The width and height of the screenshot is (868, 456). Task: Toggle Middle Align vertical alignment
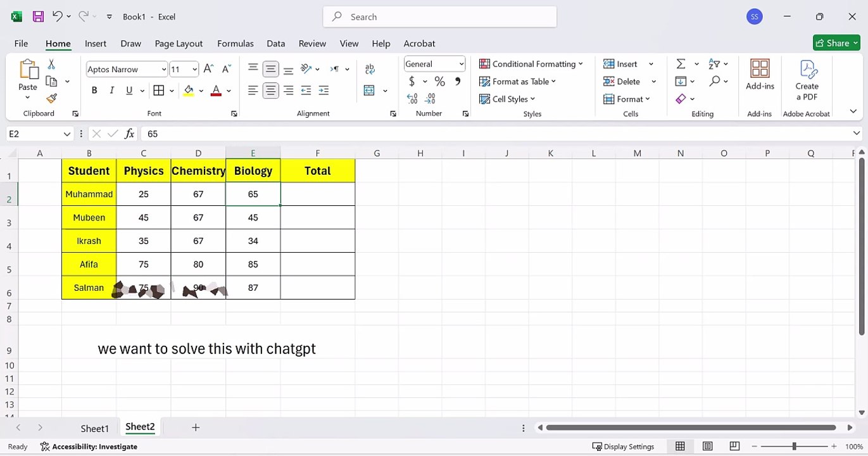tap(270, 69)
